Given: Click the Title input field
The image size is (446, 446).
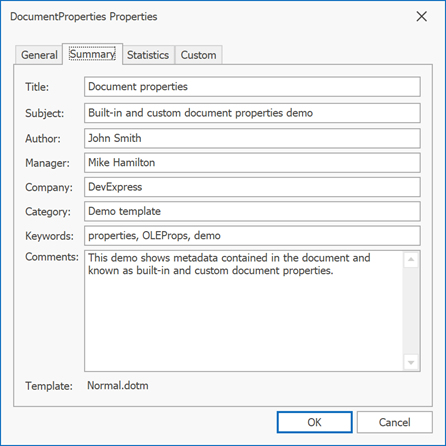Looking at the screenshot, I should coord(252,87).
